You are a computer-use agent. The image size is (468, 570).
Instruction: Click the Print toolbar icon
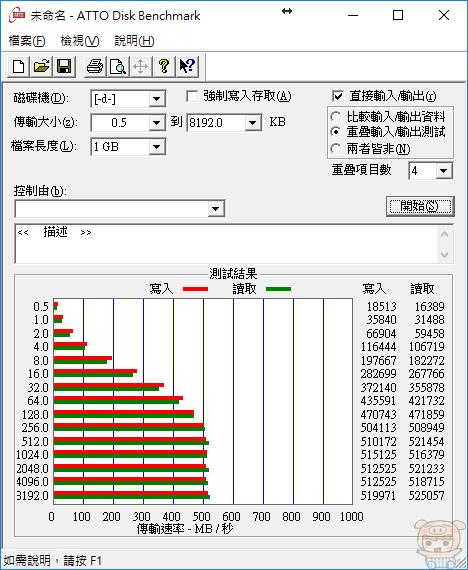tap(95, 67)
